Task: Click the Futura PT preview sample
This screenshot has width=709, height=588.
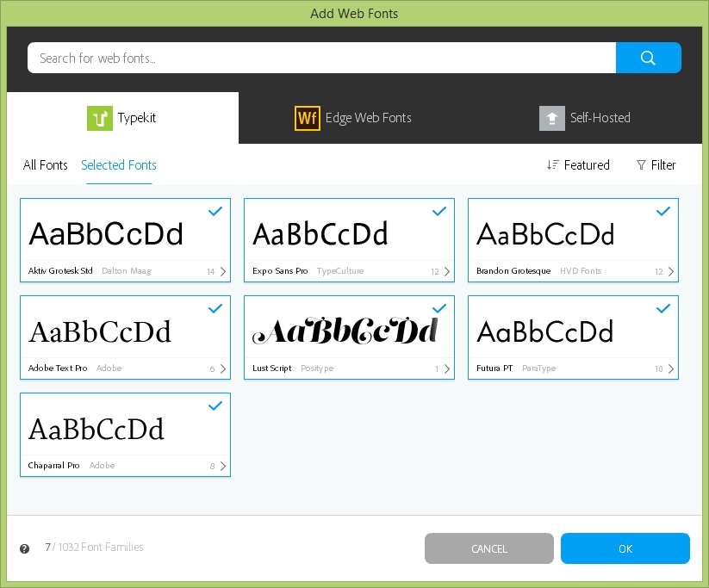Action: [x=544, y=332]
